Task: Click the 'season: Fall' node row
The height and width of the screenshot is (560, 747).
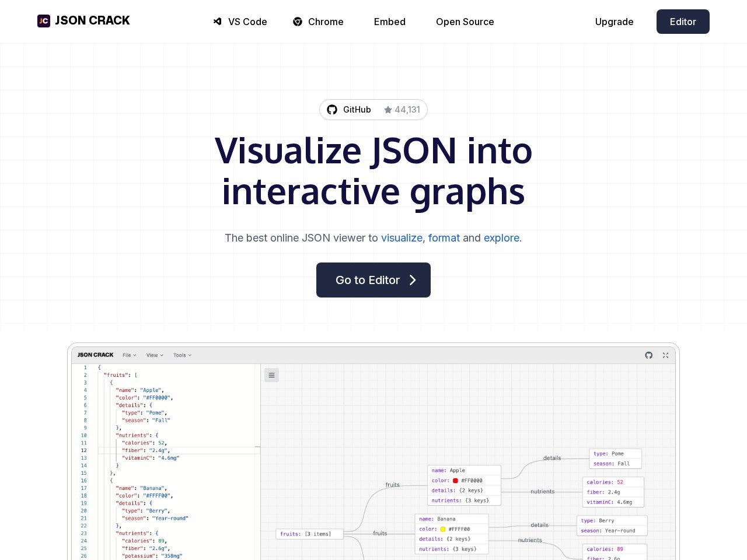Action: click(x=615, y=464)
